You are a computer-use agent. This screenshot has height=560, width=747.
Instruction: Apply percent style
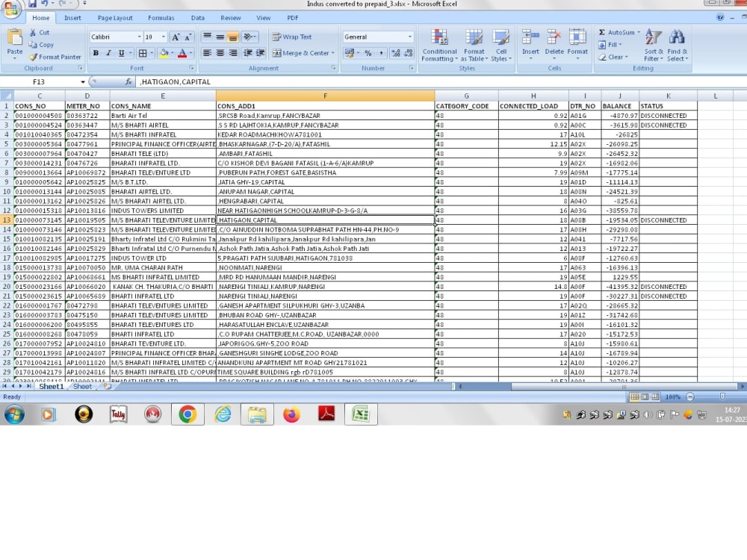[368, 53]
